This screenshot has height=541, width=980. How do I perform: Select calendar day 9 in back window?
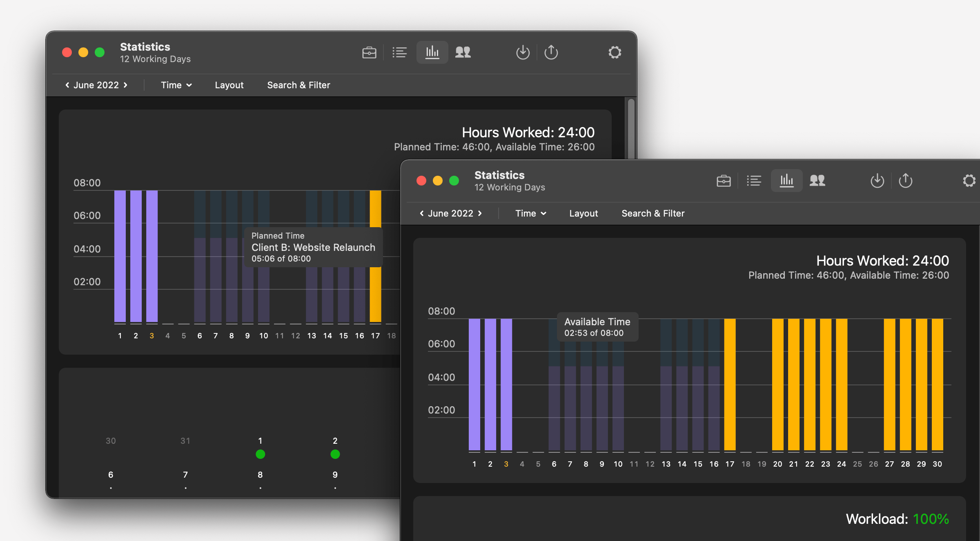335,475
